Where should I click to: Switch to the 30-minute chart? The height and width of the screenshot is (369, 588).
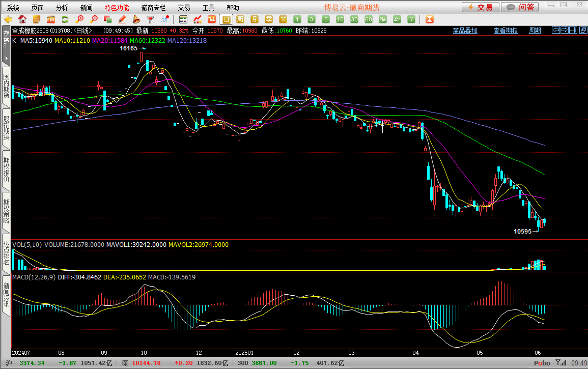[354, 19]
